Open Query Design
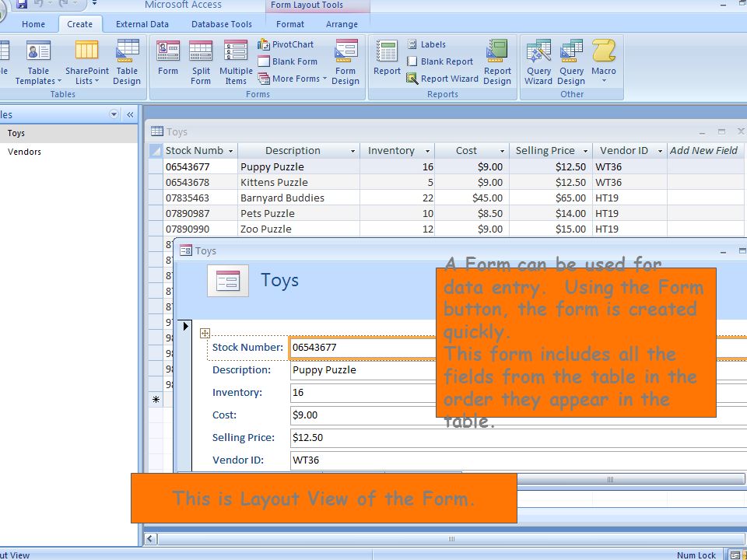 pyautogui.click(x=571, y=63)
